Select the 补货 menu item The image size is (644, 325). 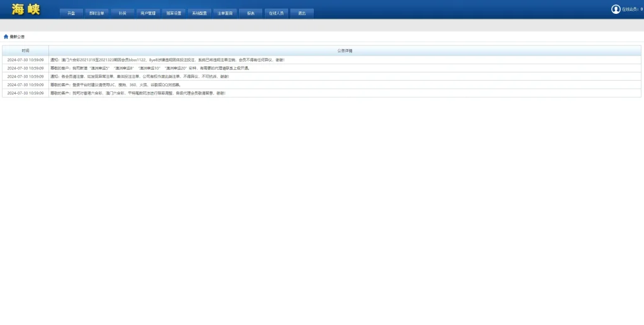[123, 13]
